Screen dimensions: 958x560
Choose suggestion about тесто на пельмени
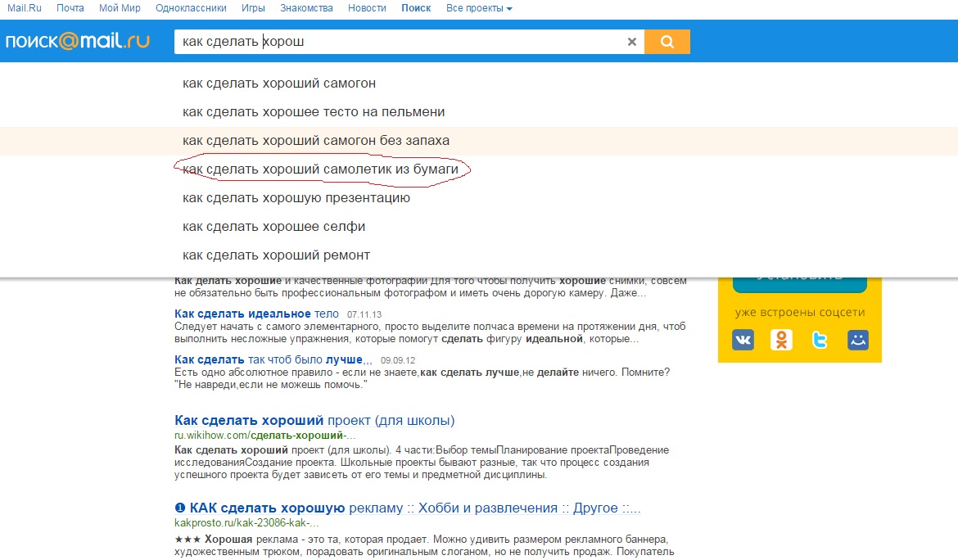[314, 112]
